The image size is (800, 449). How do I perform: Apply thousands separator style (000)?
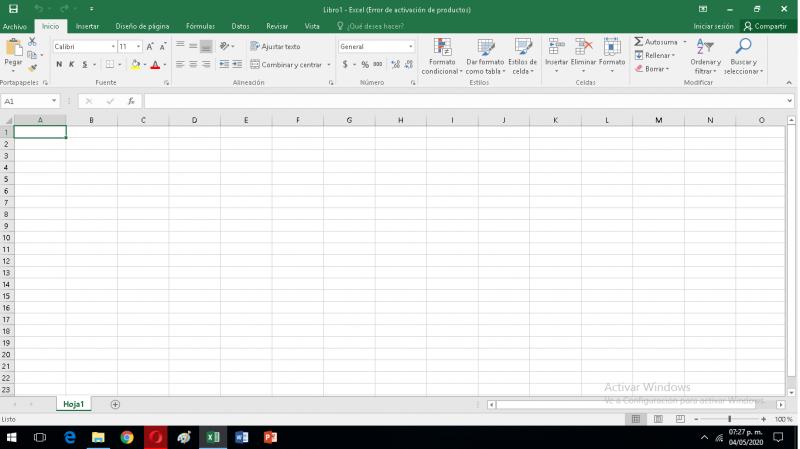pos(378,64)
